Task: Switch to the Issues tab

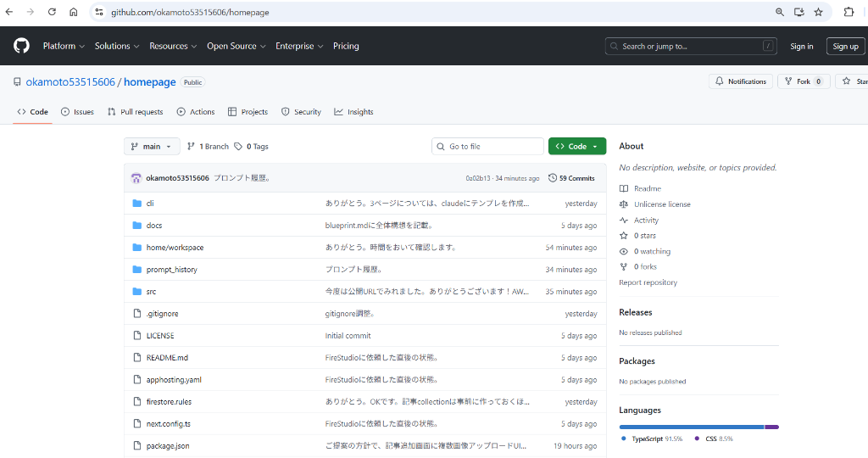Action: pyautogui.click(x=77, y=112)
